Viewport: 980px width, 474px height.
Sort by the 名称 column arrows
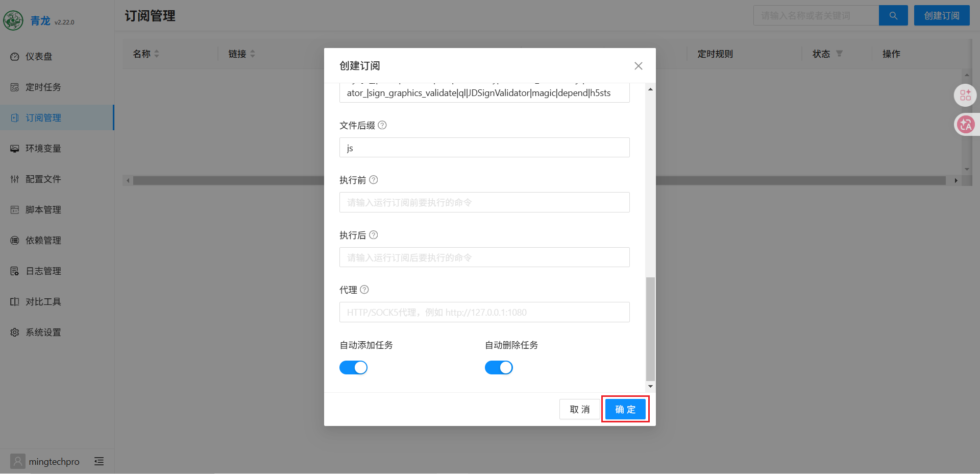157,54
